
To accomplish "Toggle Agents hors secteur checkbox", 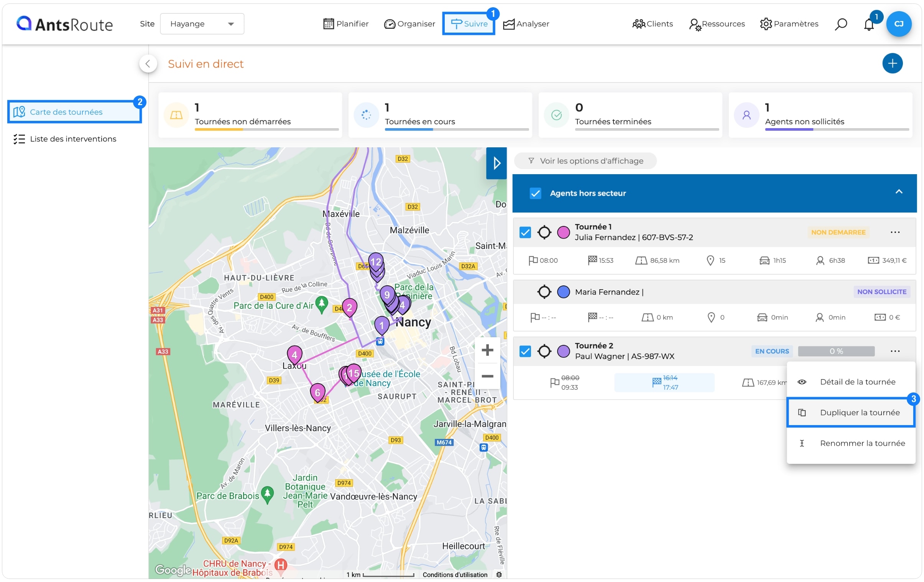I will click(x=535, y=193).
